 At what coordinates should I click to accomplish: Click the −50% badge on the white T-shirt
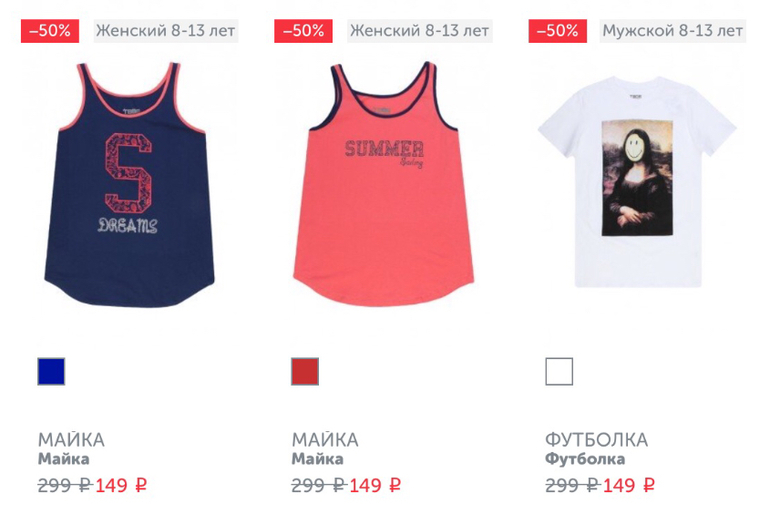(x=557, y=31)
